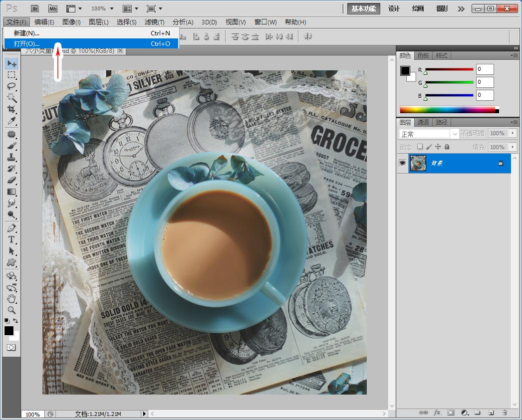Select the Horizontal Type tool
The image size is (522, 420).
[x=11, y=239]
